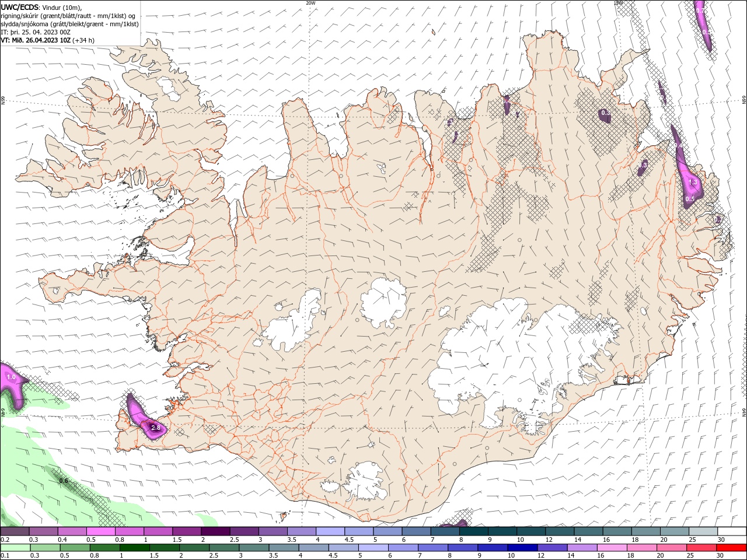The height and width of the screenshot is (560, 747).
Task: Pick the bright red last swatch in bottom row
Action: [732, 548]
